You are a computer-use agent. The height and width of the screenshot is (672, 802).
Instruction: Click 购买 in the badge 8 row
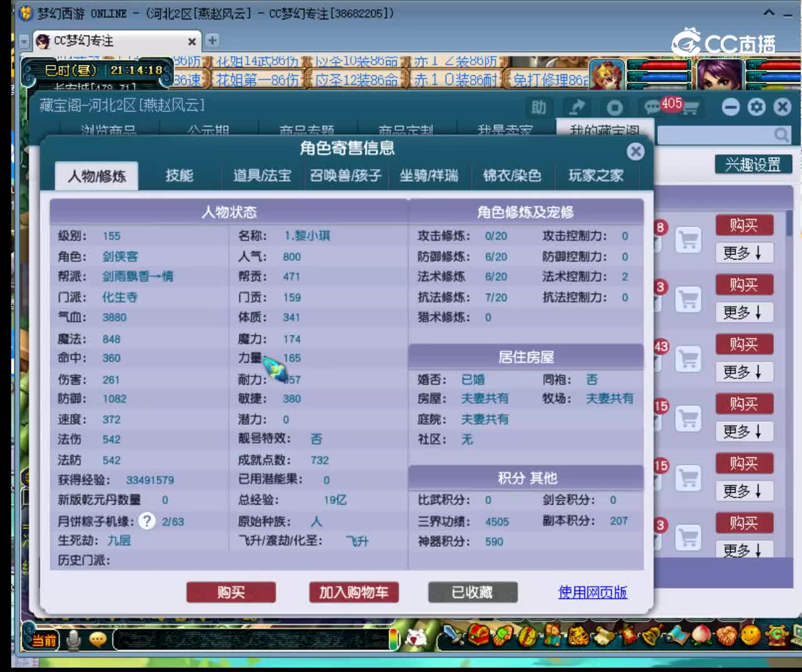pyautogui.click(x=744, y=225)
